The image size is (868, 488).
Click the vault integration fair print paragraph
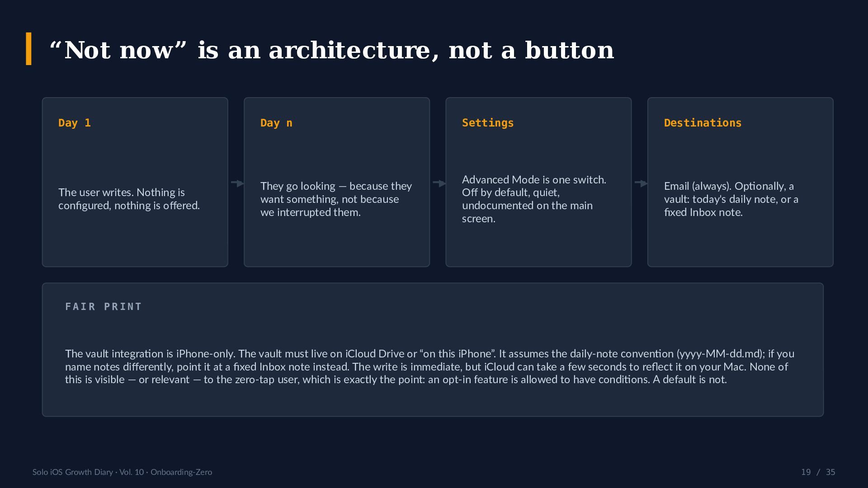click(429, 366)
